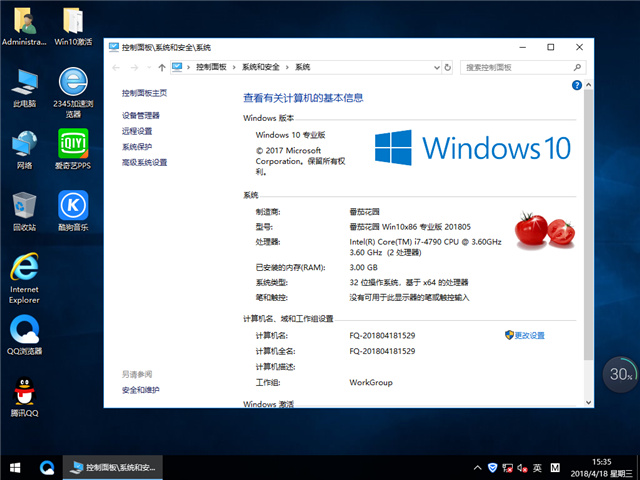Select the 此电脑 desktop icon

pyautogui.click(x=24, y=88)
